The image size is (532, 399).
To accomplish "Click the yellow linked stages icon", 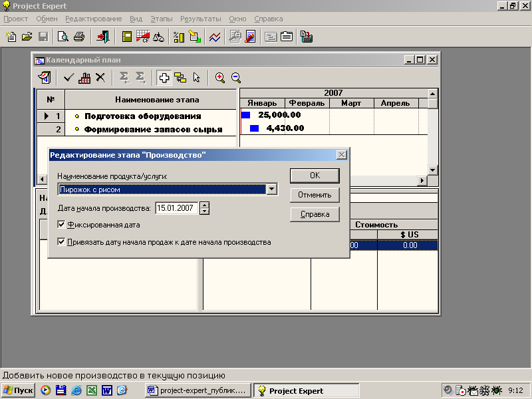I will tap(180, 78).
